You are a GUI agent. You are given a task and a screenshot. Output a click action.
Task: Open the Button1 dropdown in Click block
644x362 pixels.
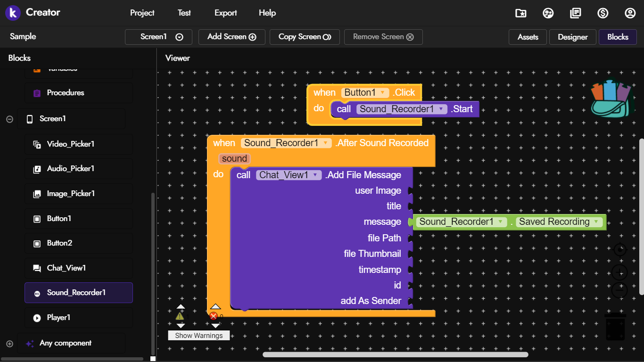(x=382, y=93)
